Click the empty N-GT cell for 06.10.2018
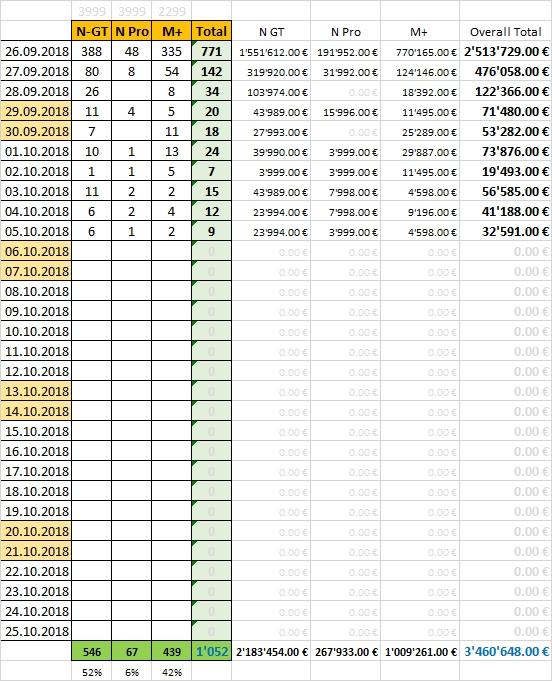This screenshot has height=681, width=552. pyautogui.click(x=91, y=251)
